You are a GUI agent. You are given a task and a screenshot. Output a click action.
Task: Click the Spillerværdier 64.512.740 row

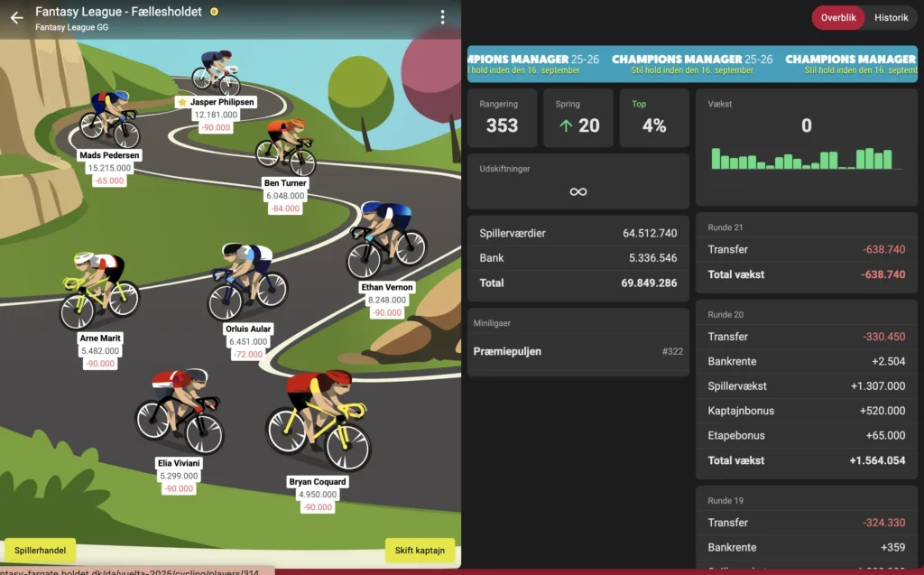tap(578, 234)
